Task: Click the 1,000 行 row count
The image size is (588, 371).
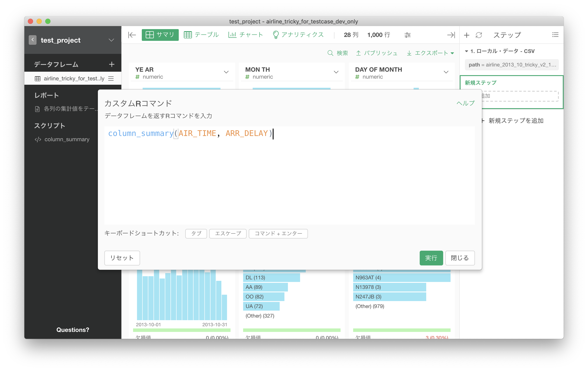Action: point(379,35)
